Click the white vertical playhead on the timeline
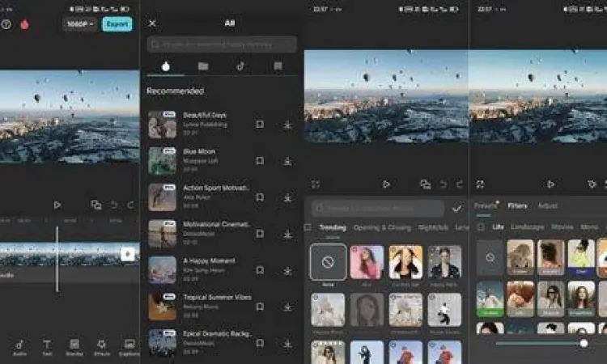This screenshot has width=607, height=364. pyautogui.click(x=57, y=258)
